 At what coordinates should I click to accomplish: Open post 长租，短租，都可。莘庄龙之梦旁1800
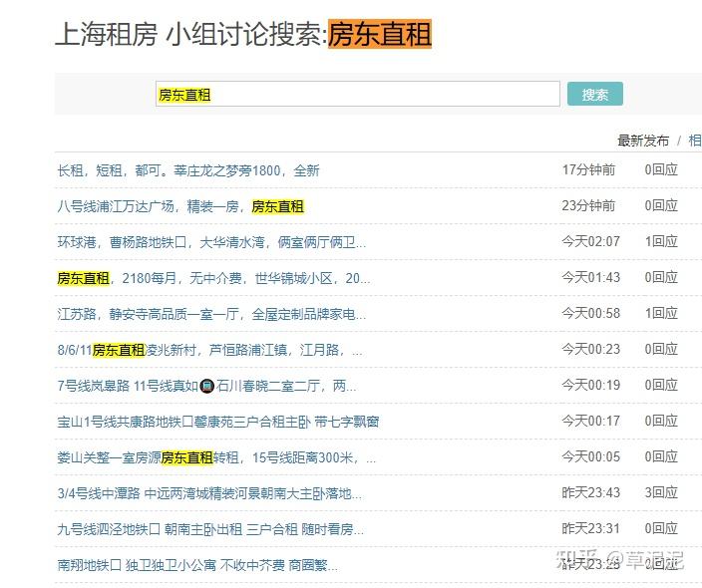188,170
